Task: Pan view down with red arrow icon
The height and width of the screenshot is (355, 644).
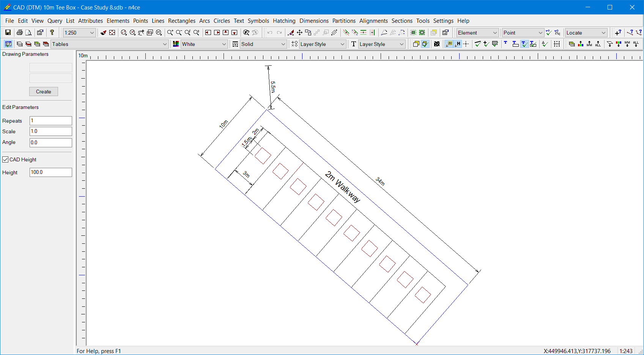Action: pos(234,33)
